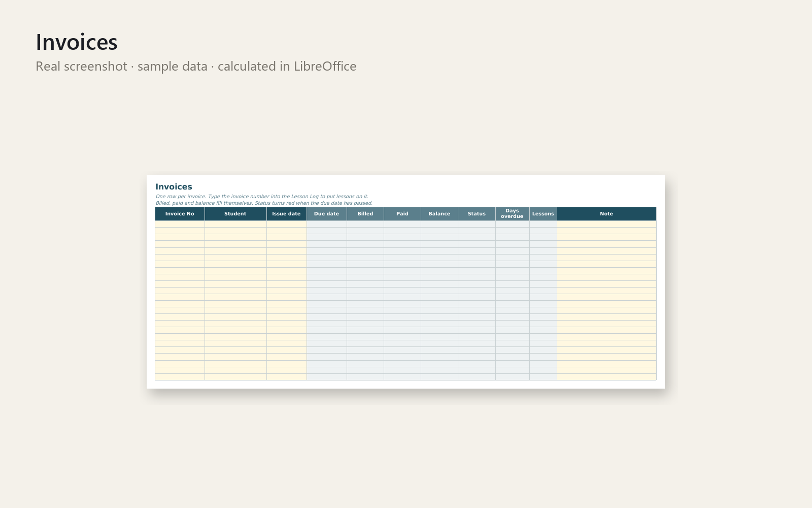Click the 'Billed, paid and balance fill themselves' line
This screenshot has width=812, height=508.
click(264, 203)
